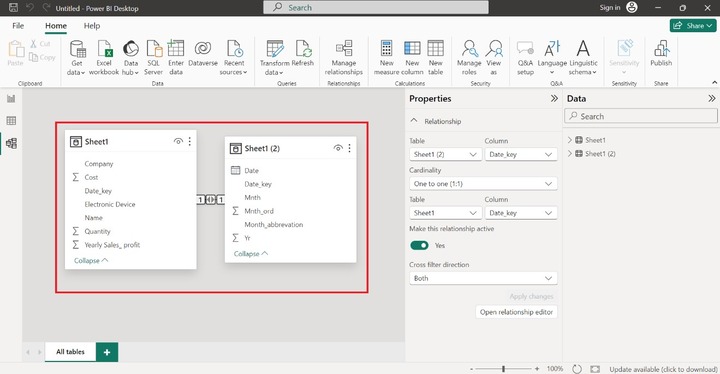
Task: Open the File menu
Action: [18, 26]
